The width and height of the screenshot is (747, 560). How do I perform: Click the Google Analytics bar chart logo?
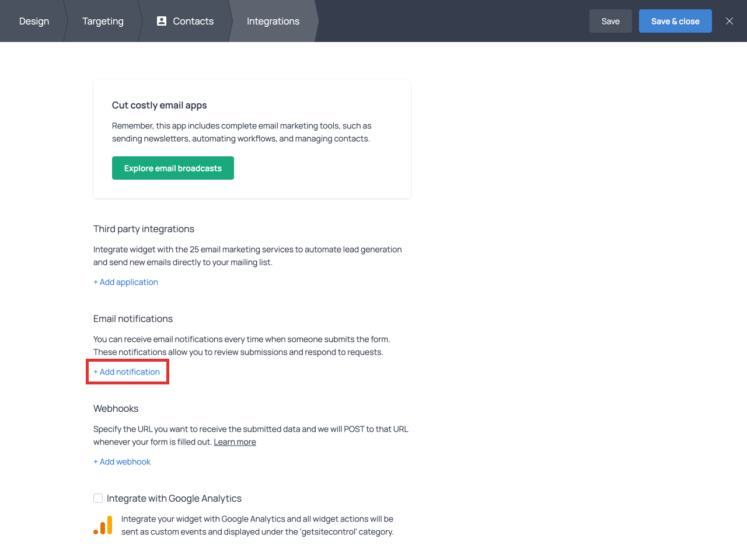coord(103,525)
